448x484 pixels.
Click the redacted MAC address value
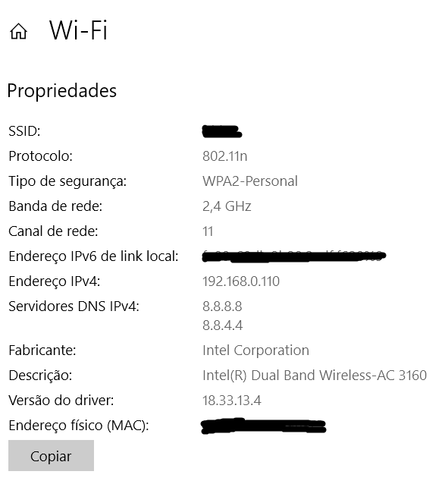[264, 426]
